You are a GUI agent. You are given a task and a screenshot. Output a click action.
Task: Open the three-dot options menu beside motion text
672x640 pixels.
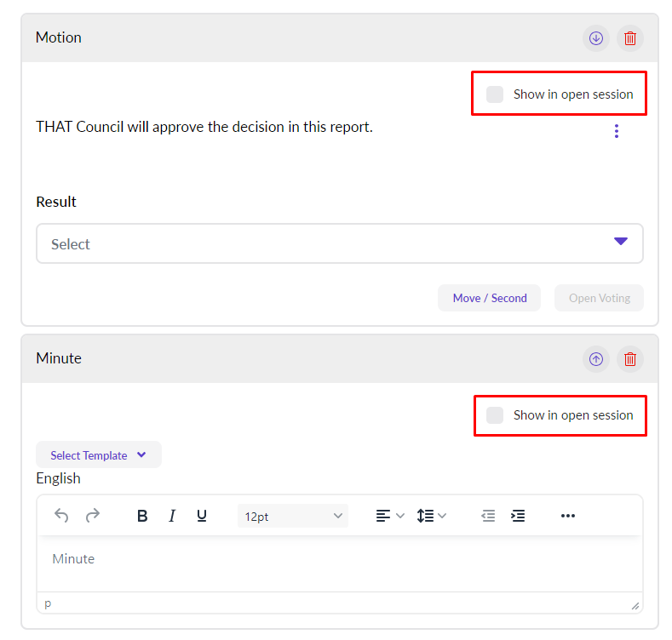(617, 131)
